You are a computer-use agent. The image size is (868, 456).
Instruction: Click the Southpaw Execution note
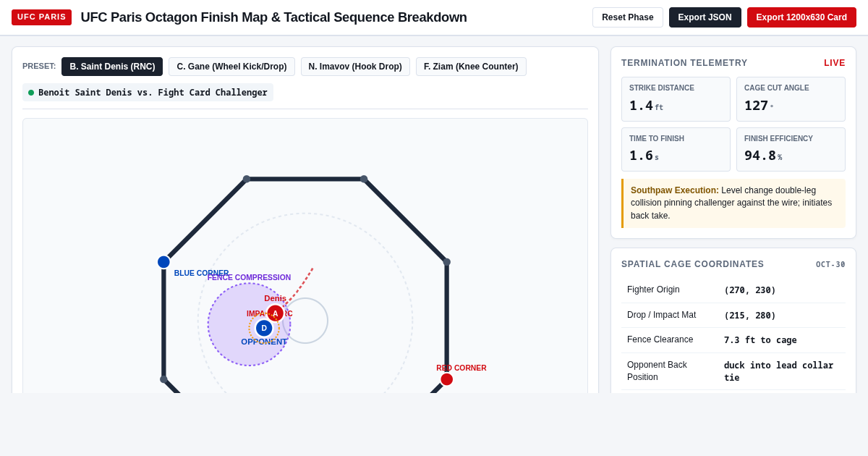coord(733,203)
